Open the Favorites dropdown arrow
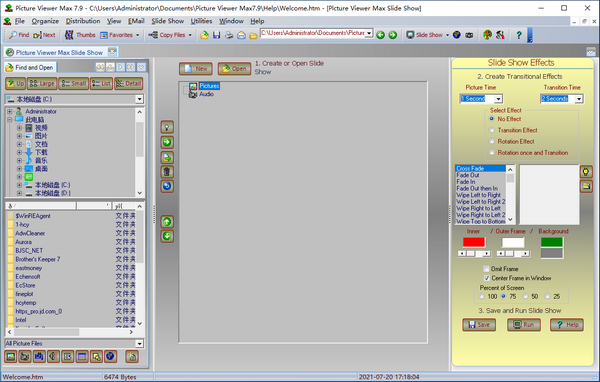This screenshot has width=600, height=382. tap(137, 35)
